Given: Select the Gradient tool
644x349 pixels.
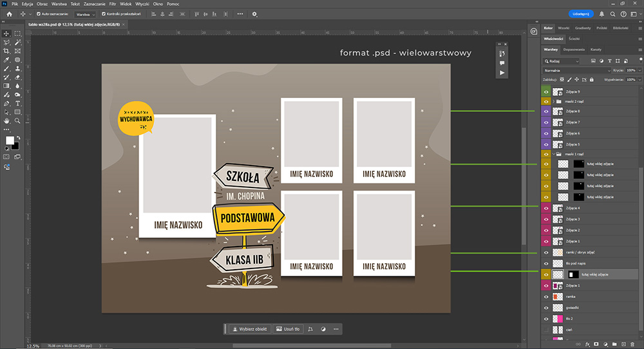Looking at the screenshot, I should coord(6,86).
